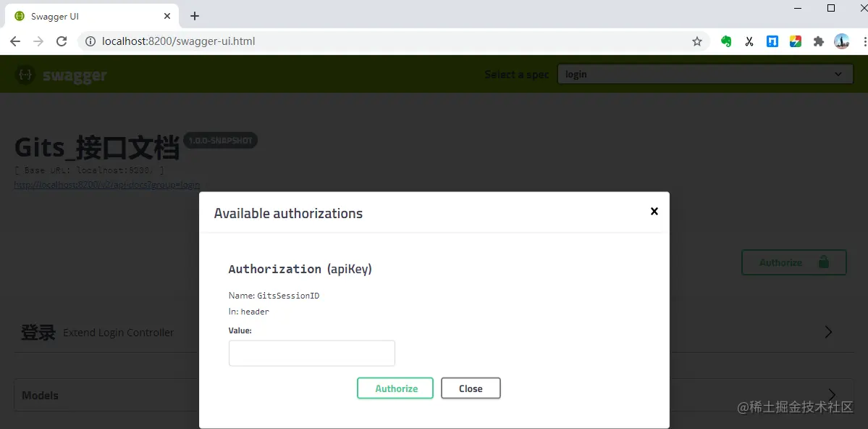Click the Close button in dialog
This screenshot has height=429, width=868.
(x=471, y=388)
